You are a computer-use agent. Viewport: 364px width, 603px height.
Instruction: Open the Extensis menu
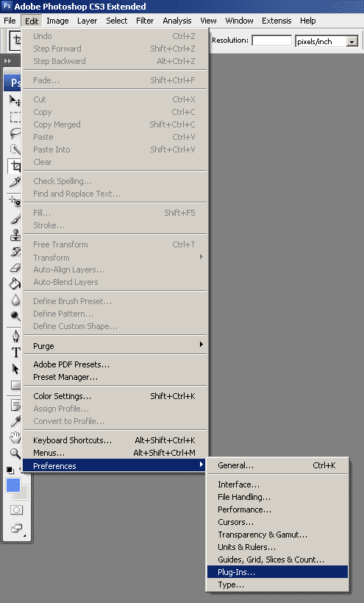point(276,21)
